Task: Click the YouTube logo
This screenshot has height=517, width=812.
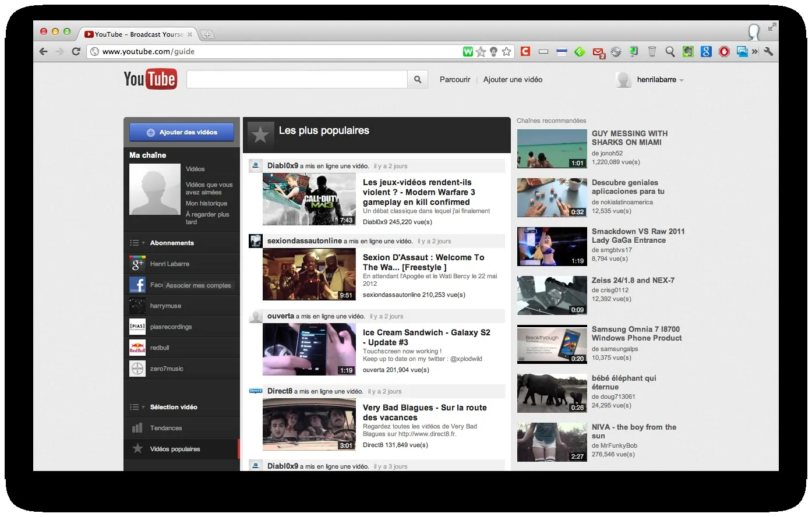Action: (x=150, y=79)
